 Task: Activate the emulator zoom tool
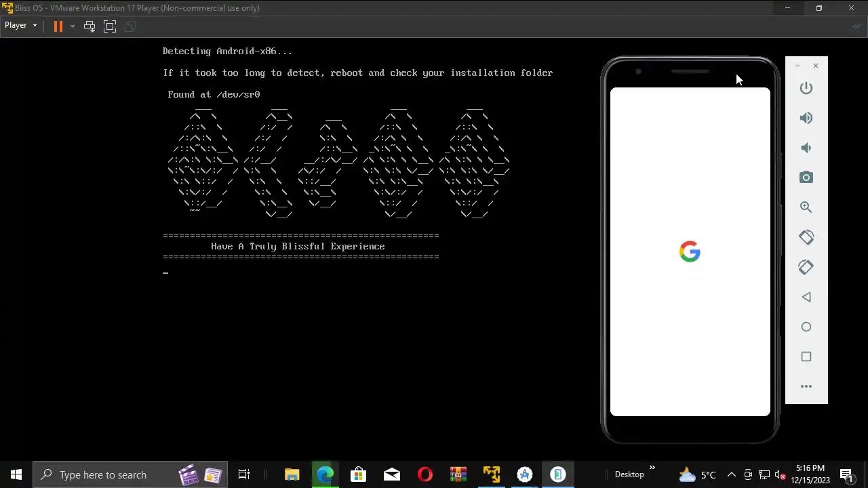pyautogui.click(x=806, y=207)
